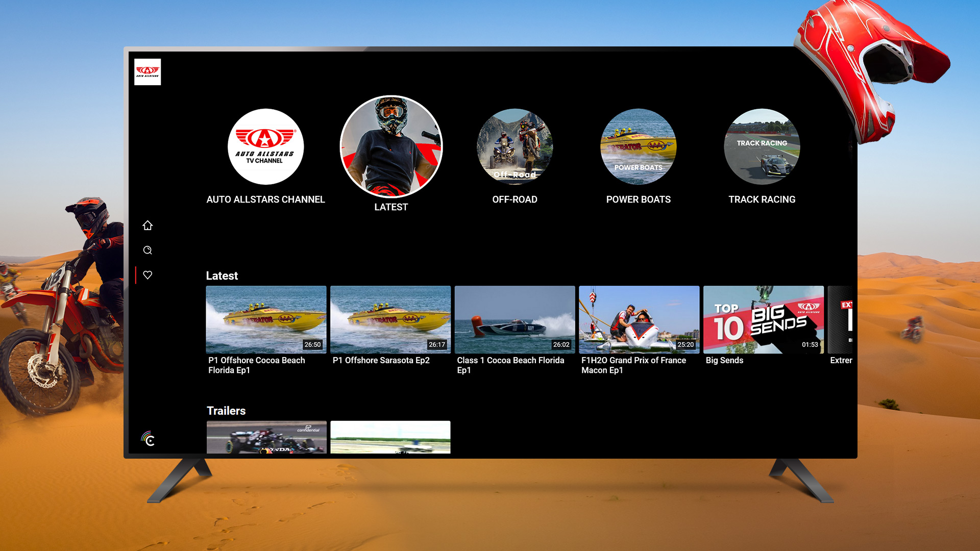Open the second Trailers thumbnail
The width and height of the screenshot is (980, 551).
pos(390,437)
